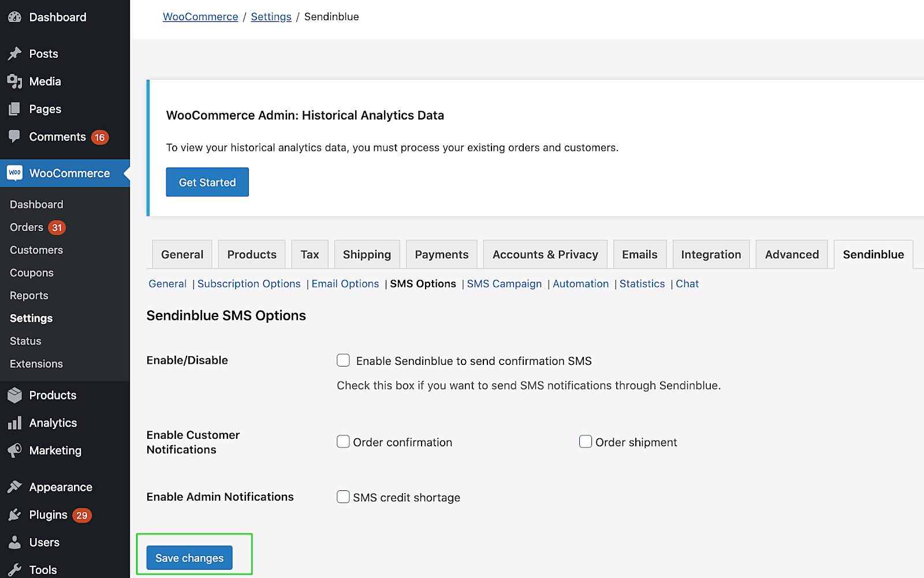Click the Get Started button

(x=207, y=182)
